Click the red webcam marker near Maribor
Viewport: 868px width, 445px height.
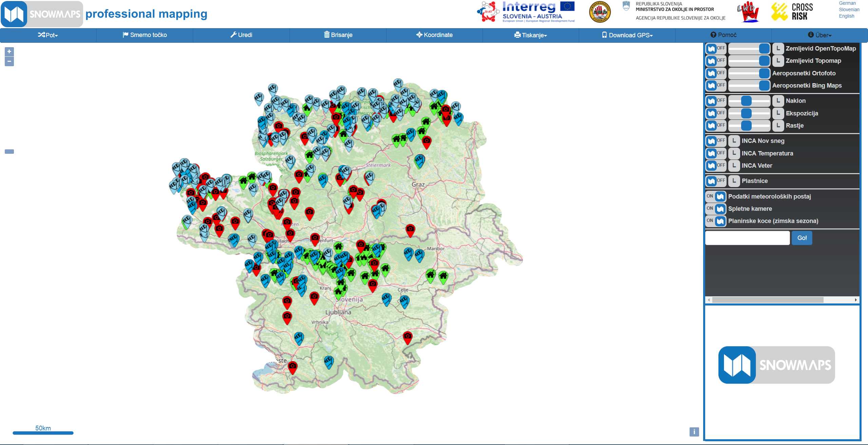(410, 230)
